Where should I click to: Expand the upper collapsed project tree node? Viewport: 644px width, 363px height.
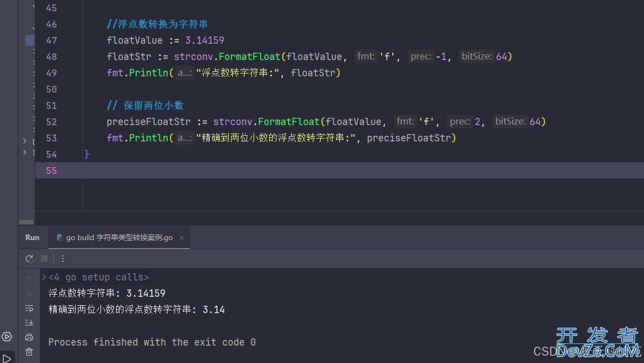tap(25, 141)
